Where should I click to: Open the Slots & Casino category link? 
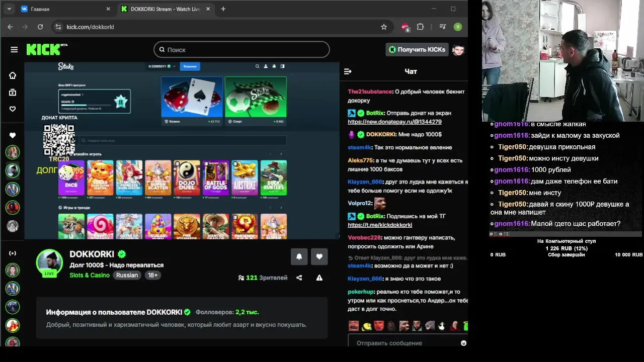tap(90, 275)
